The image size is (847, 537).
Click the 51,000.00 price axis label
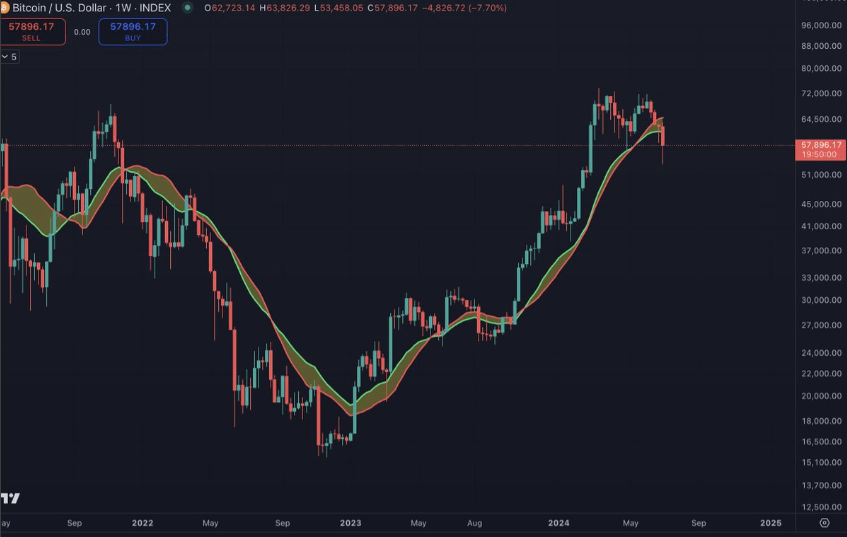(x=822, y=175)
